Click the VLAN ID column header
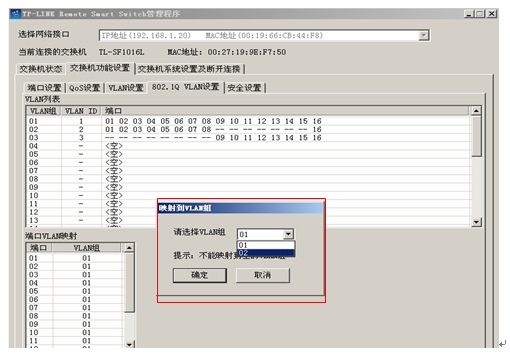Viewport: 510px width, 360px height. click(x=81, y=111)
